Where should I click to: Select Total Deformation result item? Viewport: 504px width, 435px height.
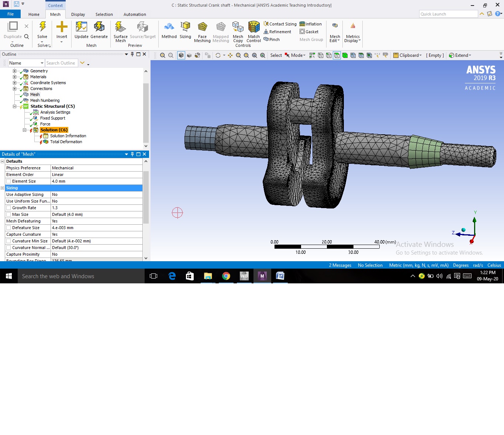tap(66, 142)
